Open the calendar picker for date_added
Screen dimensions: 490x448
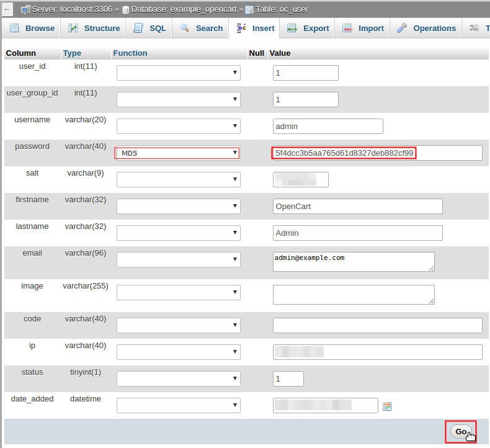pyautogui.click(x=387, y=406)
